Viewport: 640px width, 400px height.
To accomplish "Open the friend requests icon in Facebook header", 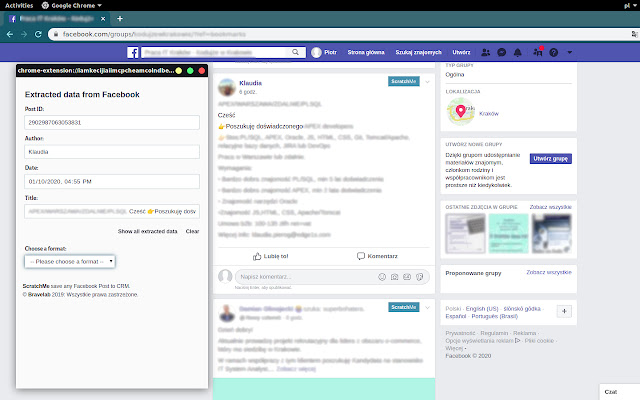I will click(485, 52).
